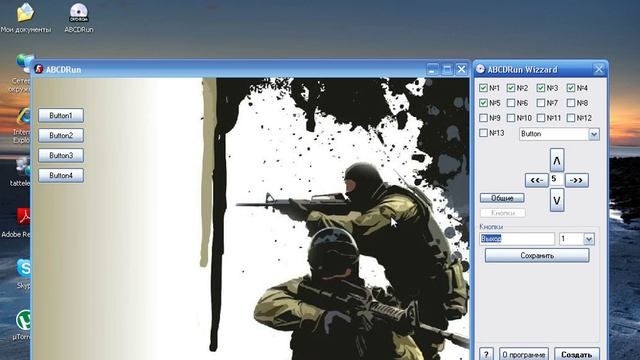Enable the №6 checkbox
The height and width of the screenshot is (360, 640).
tap(511, 103)
